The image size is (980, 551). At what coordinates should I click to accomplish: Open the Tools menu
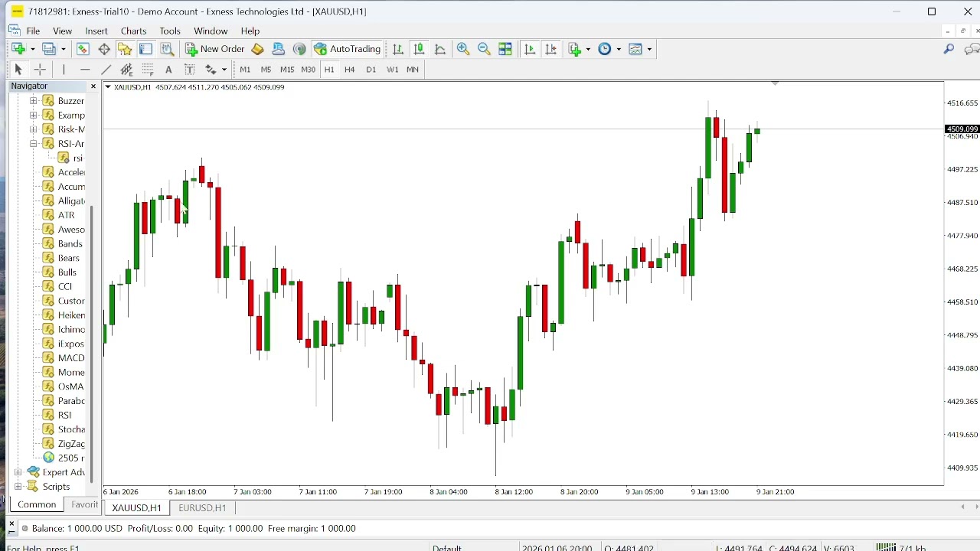[x=170, y=31]
